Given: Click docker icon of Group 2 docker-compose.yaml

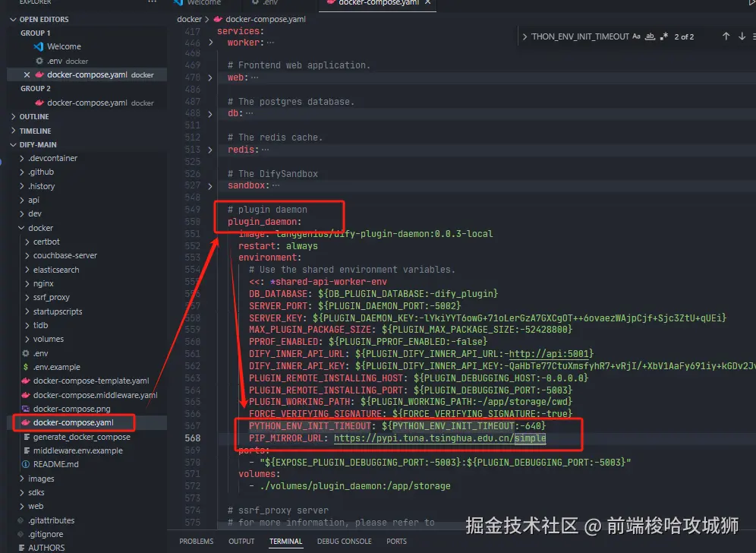Looking at the screenshot, I should (39, 103).
